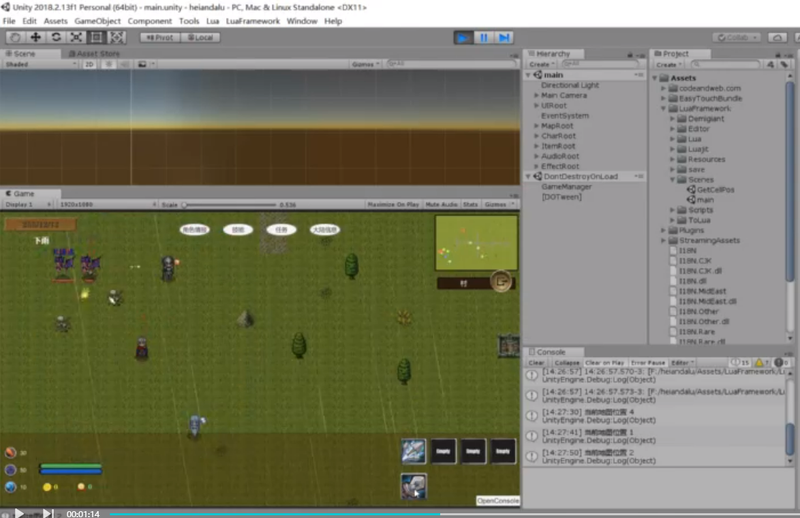
Task: Click the Scene view search field
Action: click(451, 64)
